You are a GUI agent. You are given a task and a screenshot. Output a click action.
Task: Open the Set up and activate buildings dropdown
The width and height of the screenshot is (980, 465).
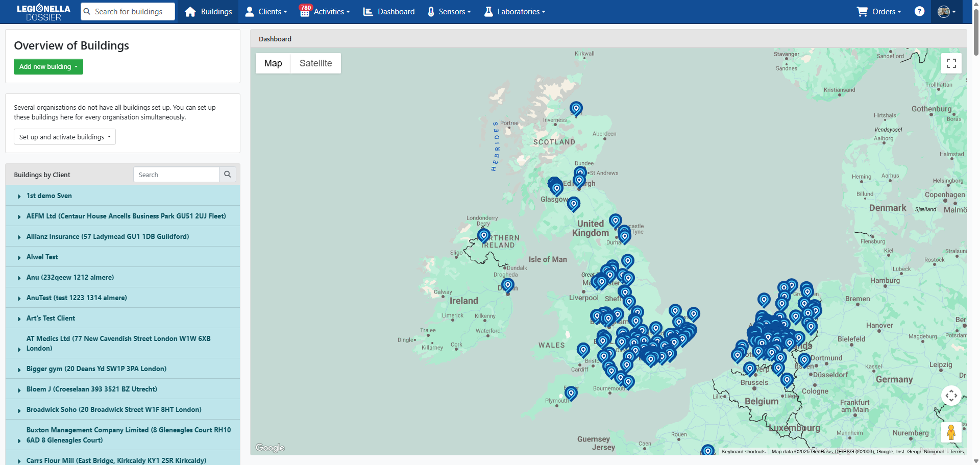65,137
